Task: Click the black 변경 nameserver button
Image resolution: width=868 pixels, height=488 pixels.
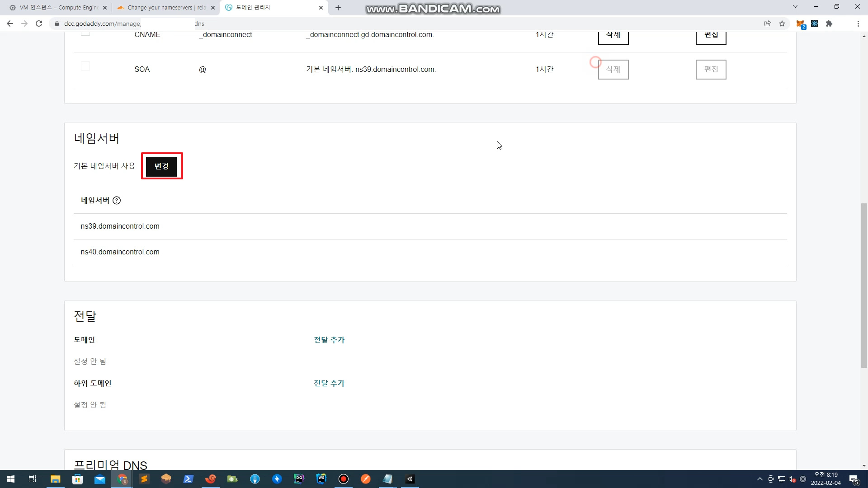Action: [x=161, y=166]
